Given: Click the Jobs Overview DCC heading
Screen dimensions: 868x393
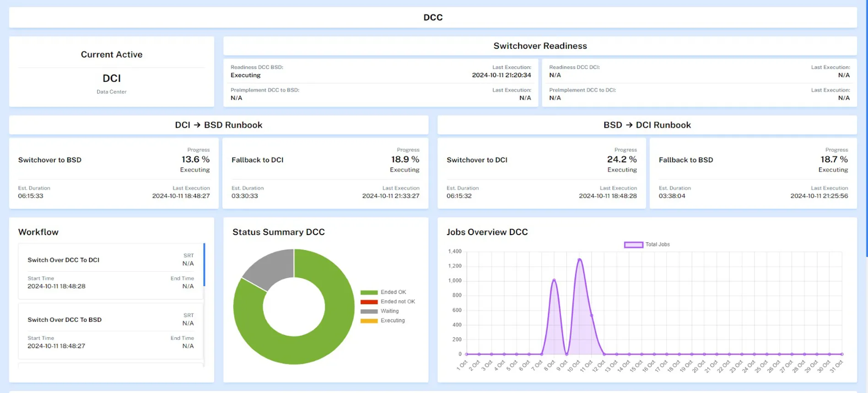Looking at the screenshot, I should (487, 232).
